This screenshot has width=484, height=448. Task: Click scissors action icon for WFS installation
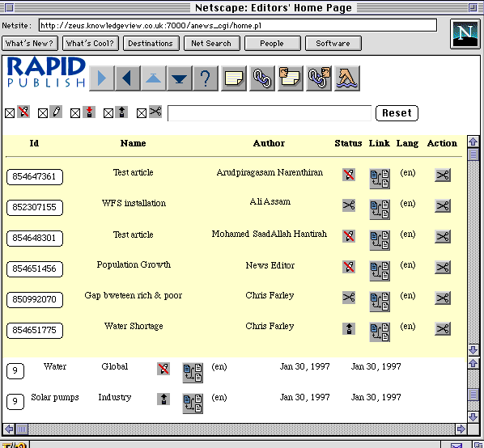(443, 205)
